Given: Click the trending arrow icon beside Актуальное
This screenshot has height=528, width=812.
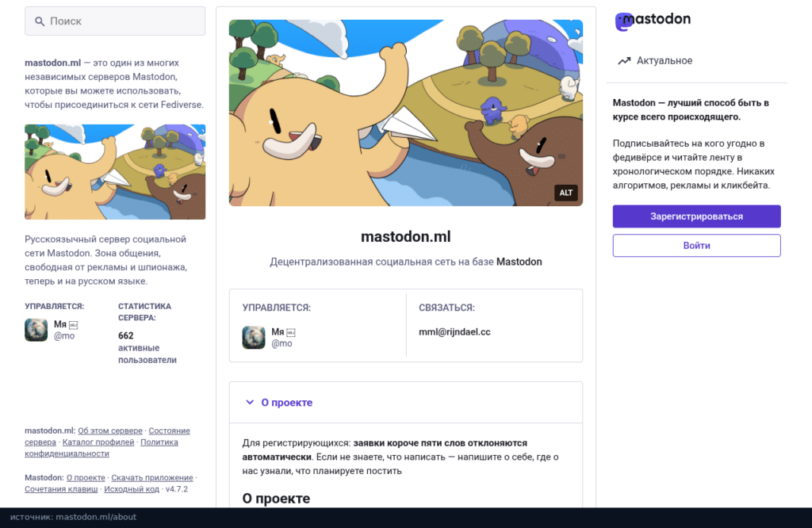Looking at the screenshot, I should [624, 60].
